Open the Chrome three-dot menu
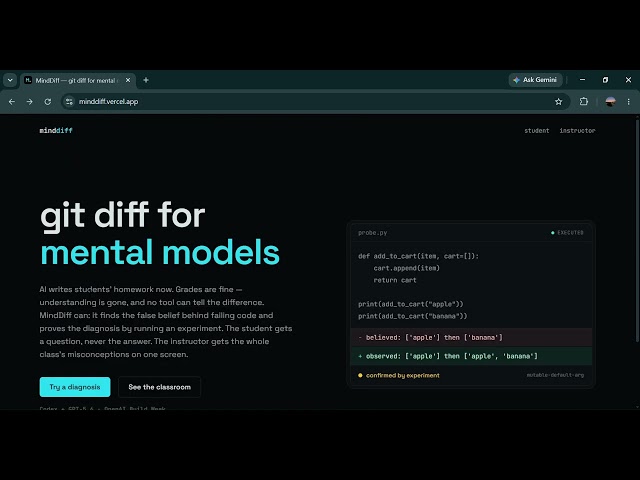 click(x=629, y=102)
